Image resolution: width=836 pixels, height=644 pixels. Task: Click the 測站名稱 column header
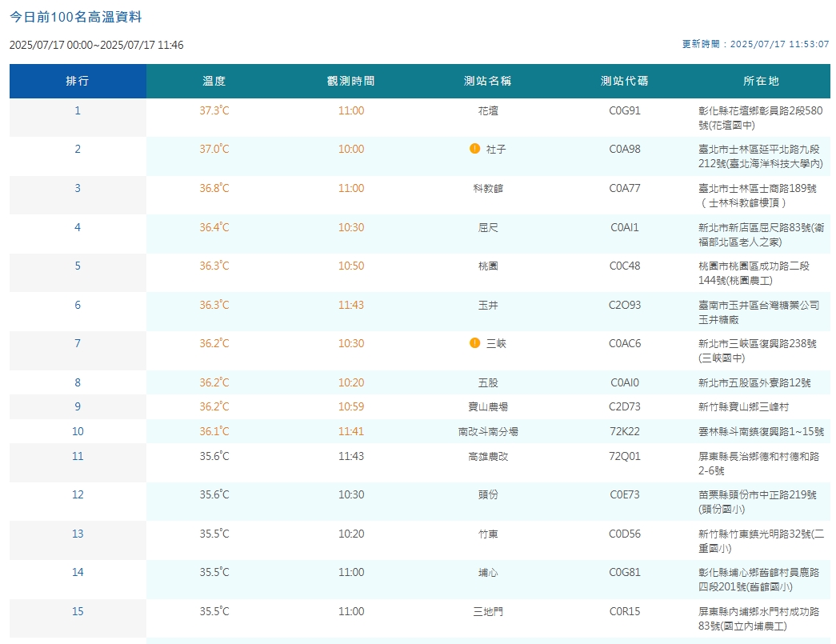pyautogui.click(x=488, y=81)
